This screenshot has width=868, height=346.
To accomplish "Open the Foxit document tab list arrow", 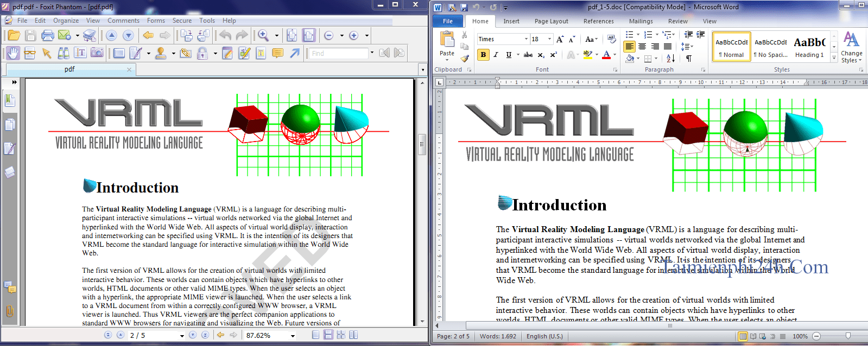I will pos(423,69).
